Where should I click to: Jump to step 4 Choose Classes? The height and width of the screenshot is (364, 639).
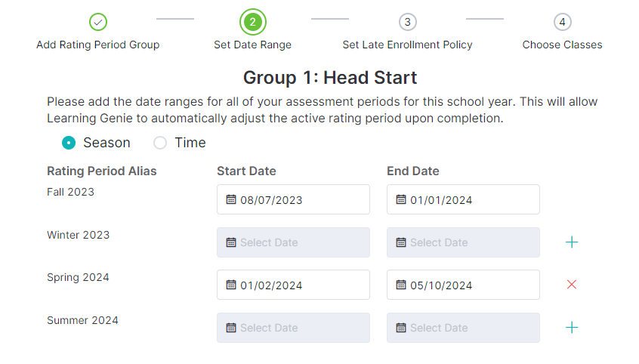563,22
